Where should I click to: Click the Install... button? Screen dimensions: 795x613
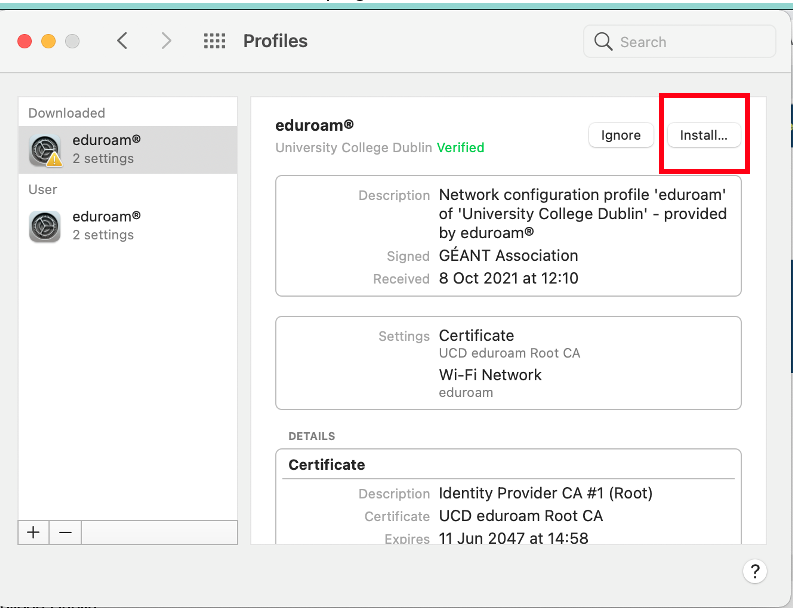[703, 135]
